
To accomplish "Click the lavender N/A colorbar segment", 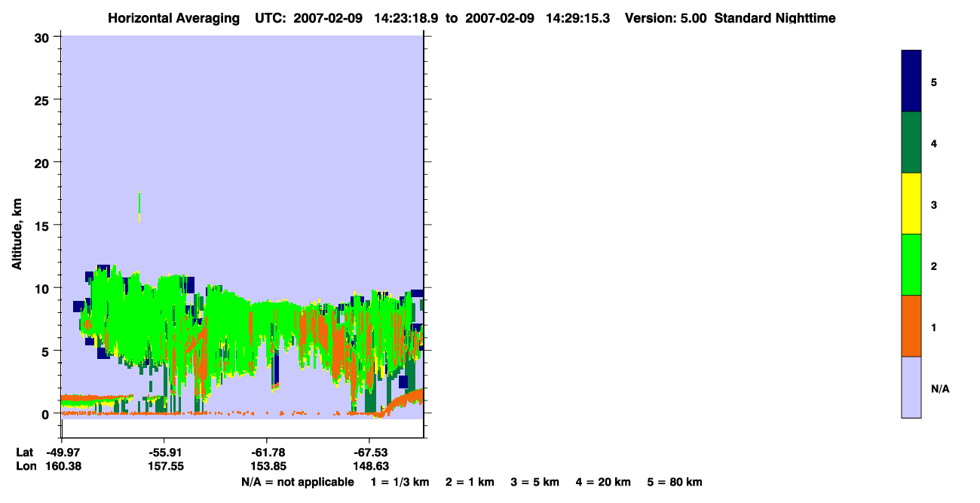I will [911, 387].
